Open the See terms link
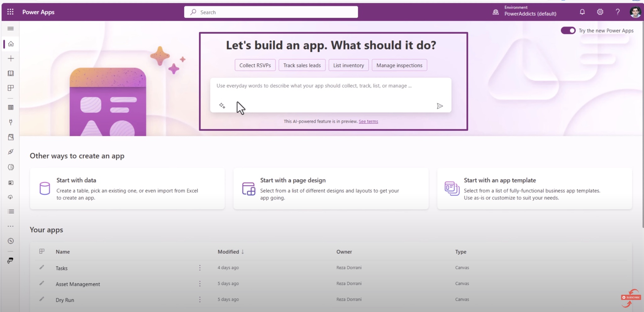 [x=368, y=121]
